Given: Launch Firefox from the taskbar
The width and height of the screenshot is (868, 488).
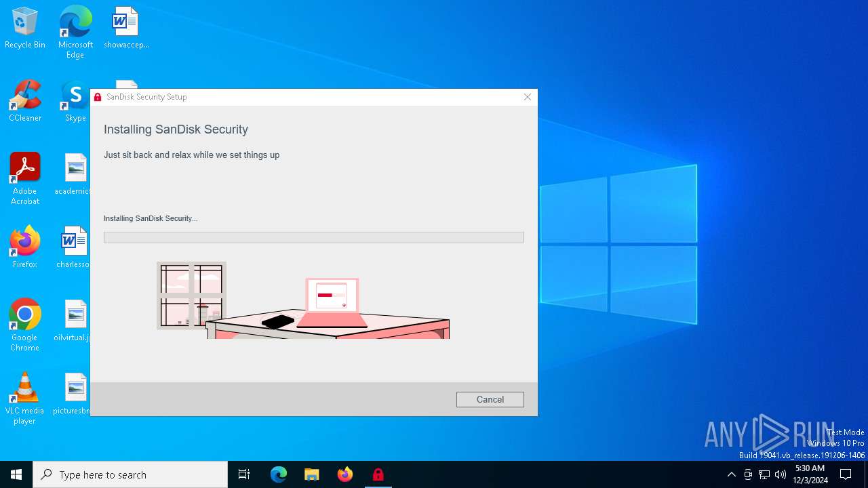Looking at the screenshot, I should 345,474.
